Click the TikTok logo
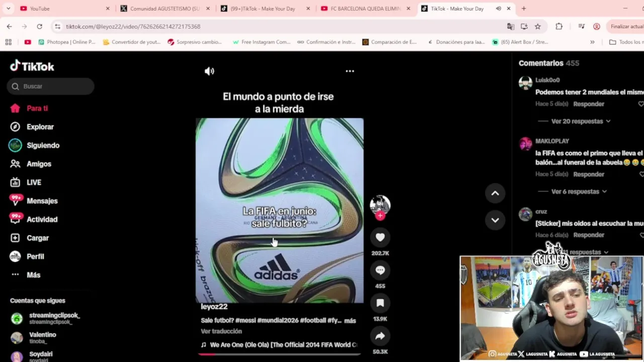644x362 pixels. click(x=32, y=66)
